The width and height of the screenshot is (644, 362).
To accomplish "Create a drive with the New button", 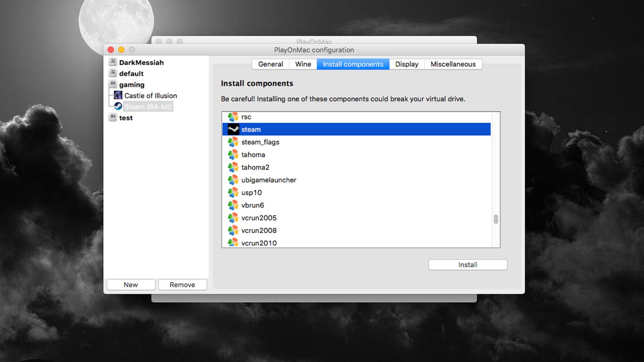I will (130, 285).
